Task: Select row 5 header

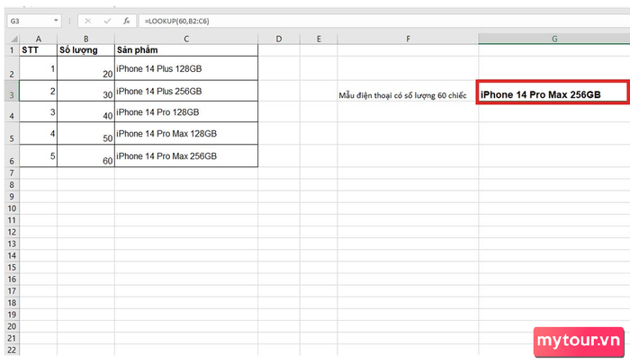Action: [x=12, y=133]
